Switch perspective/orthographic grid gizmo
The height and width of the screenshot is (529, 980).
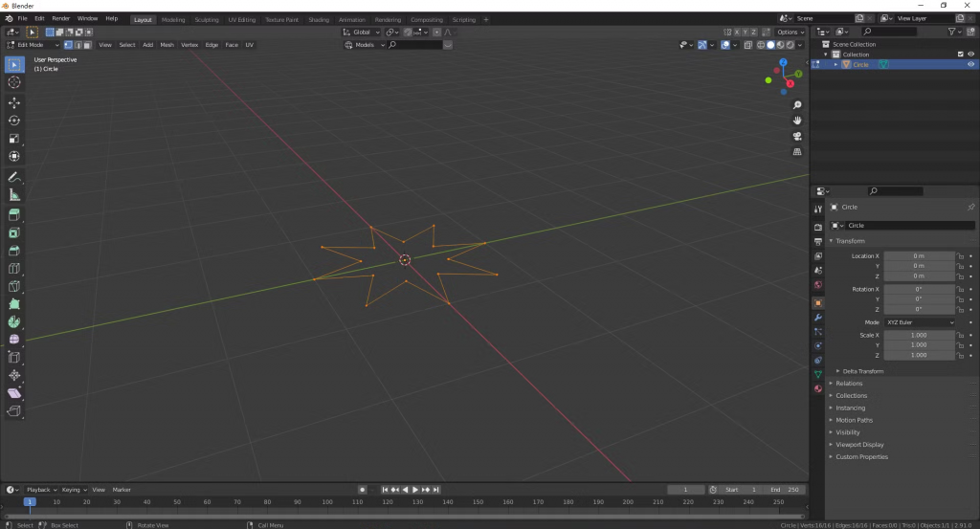(x=797, y=152)
